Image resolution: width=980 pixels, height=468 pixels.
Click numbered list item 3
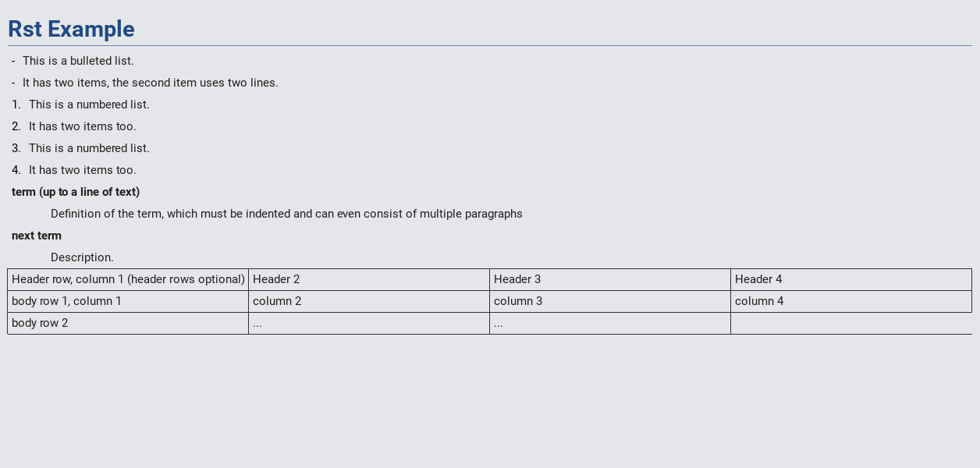(89, 148)
